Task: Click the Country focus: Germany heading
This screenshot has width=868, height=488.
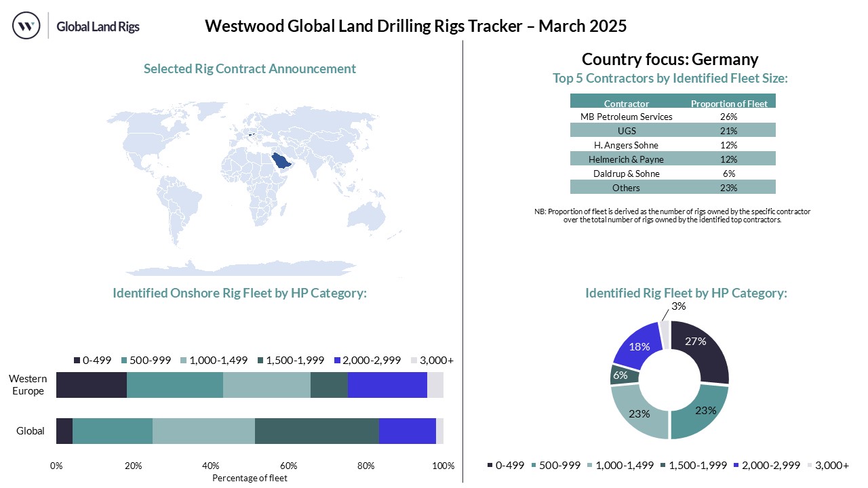Action: [669, 59]
